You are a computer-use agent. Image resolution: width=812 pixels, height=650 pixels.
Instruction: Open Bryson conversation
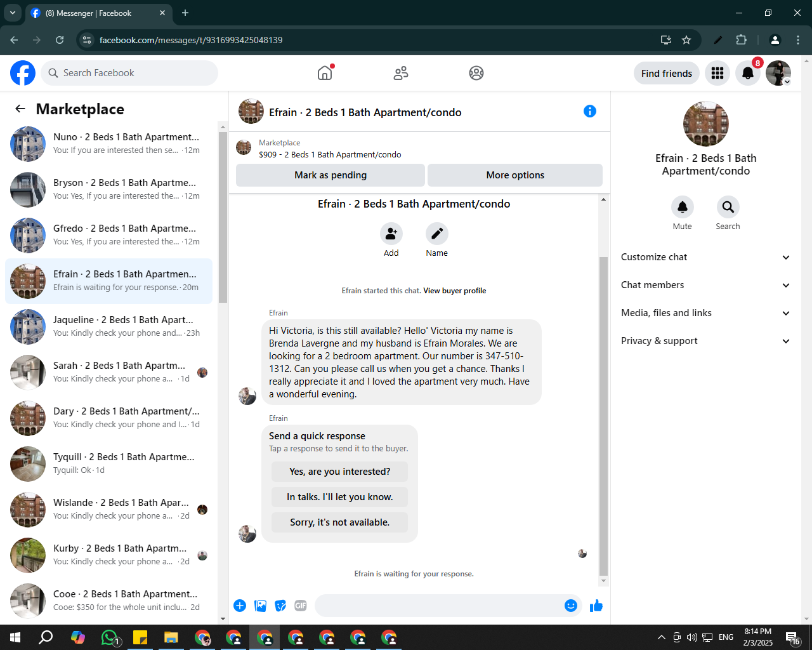(x=109, y=190)
